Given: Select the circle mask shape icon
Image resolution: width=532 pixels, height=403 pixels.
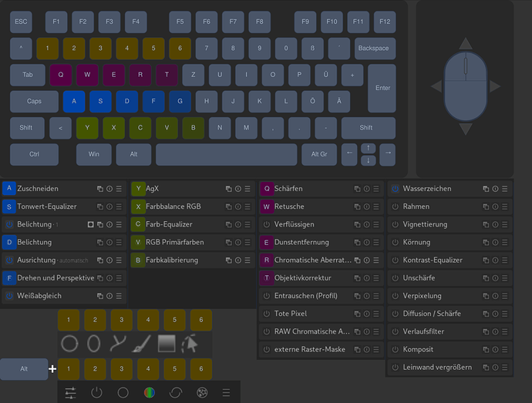Looking at the screenshot, I should 69,343.
